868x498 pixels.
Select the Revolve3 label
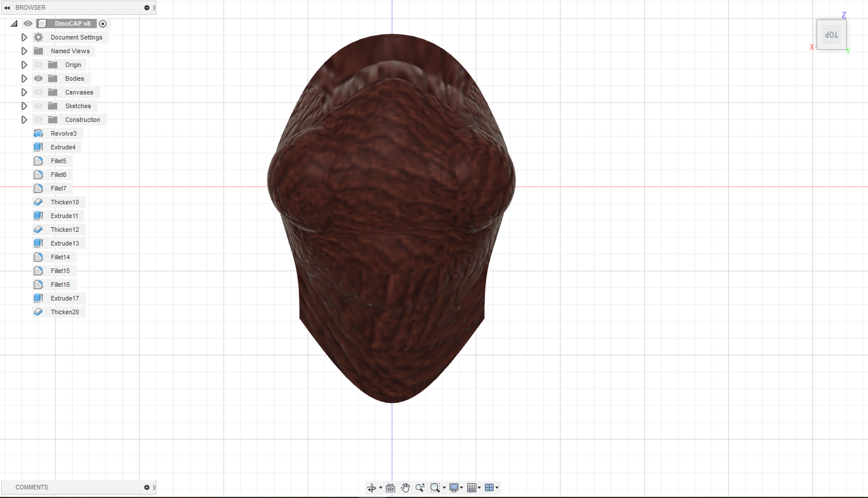click(64, 133)
